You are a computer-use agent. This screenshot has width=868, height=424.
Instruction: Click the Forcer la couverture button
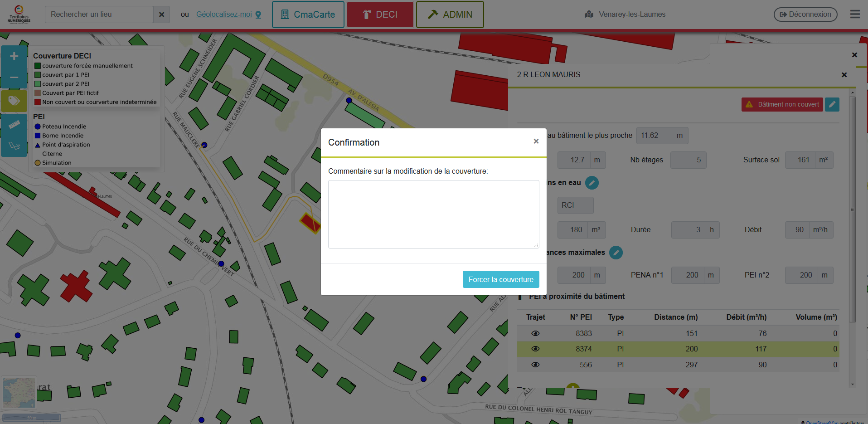500,279
